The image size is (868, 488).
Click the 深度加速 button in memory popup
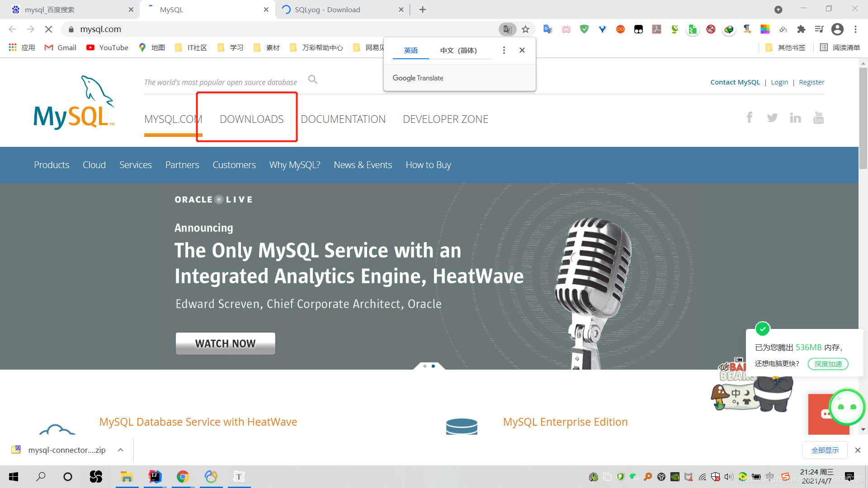click(x=828, y=364)
